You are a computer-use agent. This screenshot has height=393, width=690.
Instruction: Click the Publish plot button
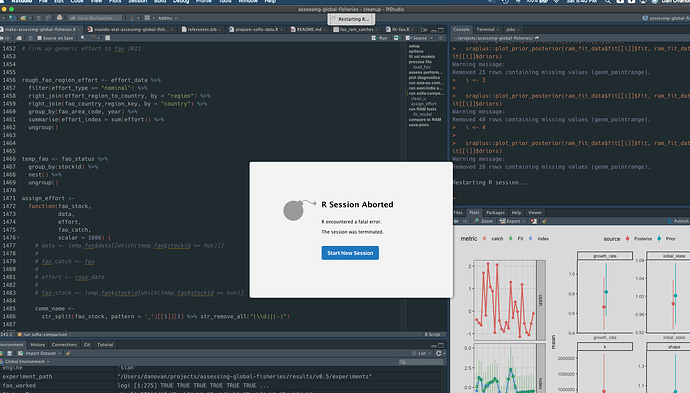(x=678, y=221)
